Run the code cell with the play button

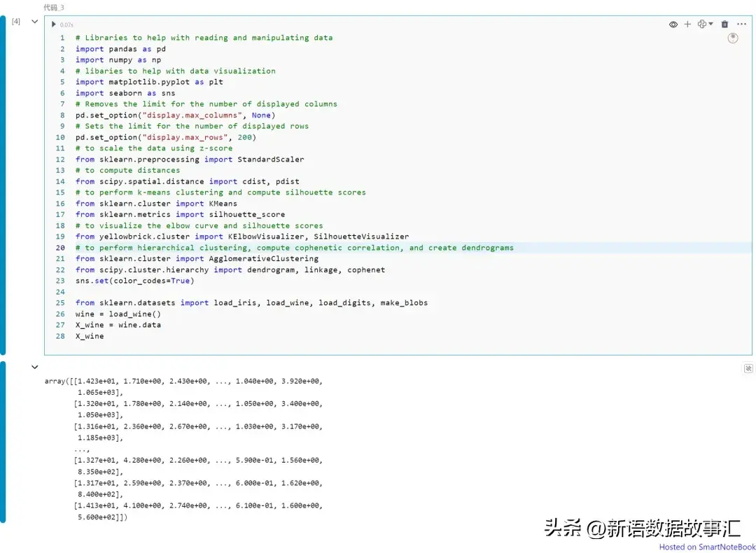coord(53,24)
